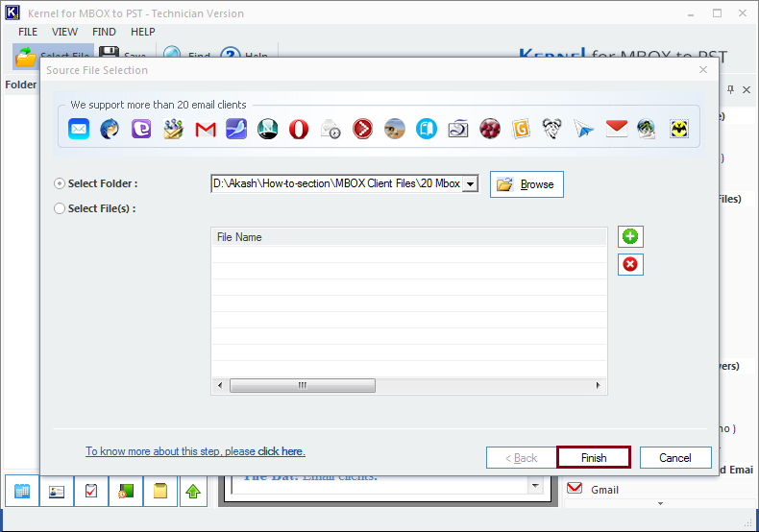Open the FILE menu
Image resolution: width=759 pixels, height=532 pixels.
point(28,32)
